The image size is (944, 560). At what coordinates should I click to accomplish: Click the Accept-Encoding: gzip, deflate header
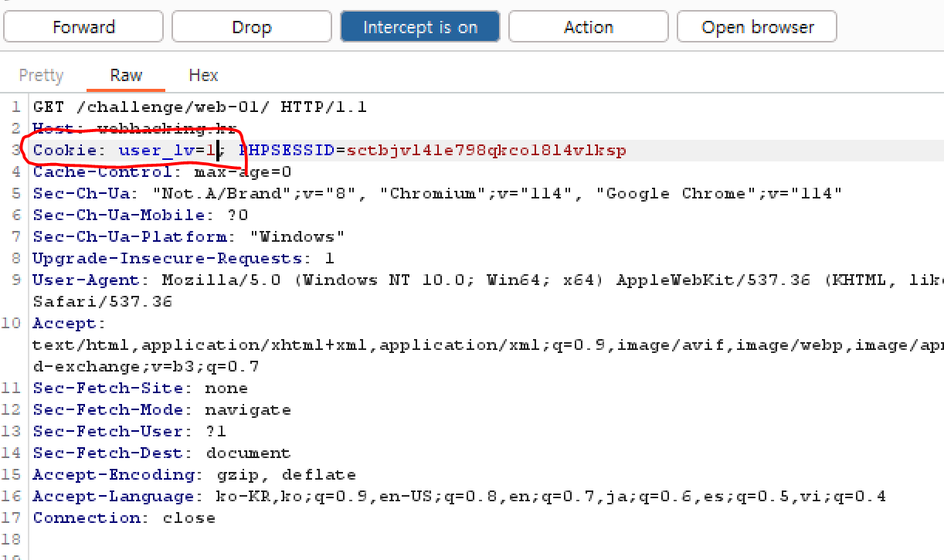click(x=195, y=474)
